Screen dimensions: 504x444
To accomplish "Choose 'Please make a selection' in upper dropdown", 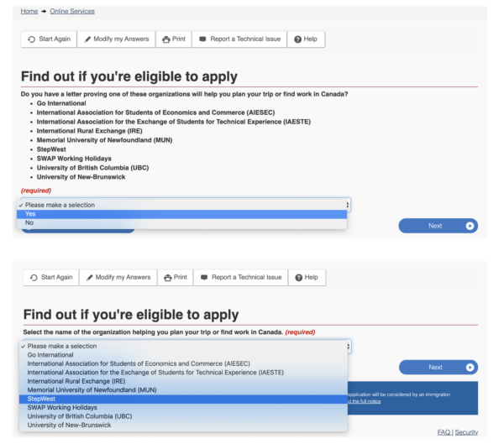I will point(182,205).
